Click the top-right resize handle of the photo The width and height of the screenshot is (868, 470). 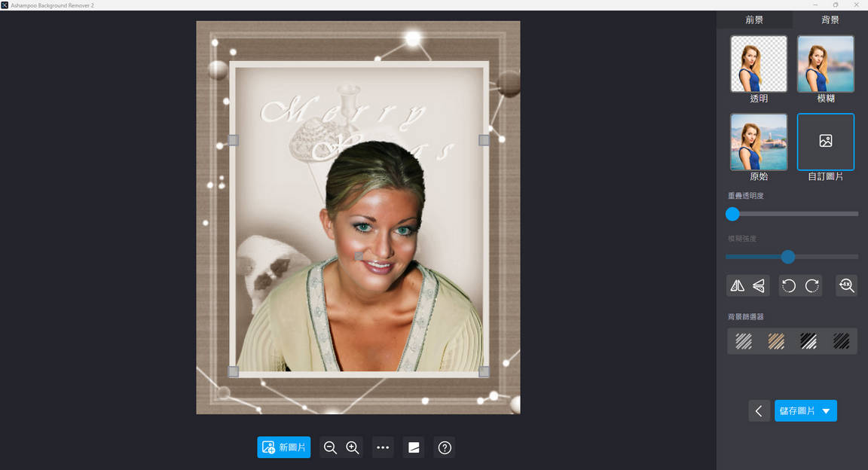(x=484, y=141)
